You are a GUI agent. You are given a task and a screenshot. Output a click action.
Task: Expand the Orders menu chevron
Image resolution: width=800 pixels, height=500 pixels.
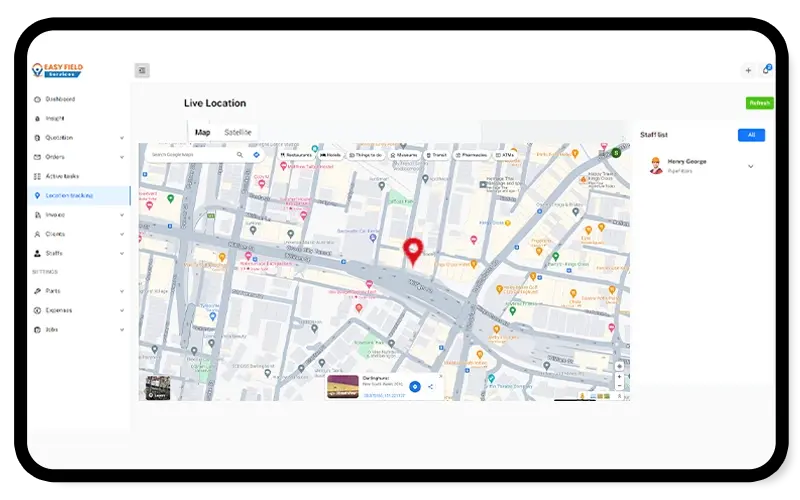122,157
